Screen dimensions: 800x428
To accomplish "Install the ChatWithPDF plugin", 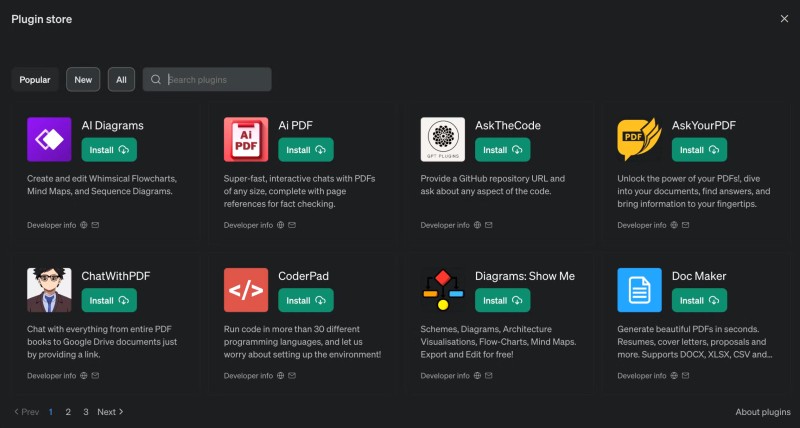I will coord(109,300).
